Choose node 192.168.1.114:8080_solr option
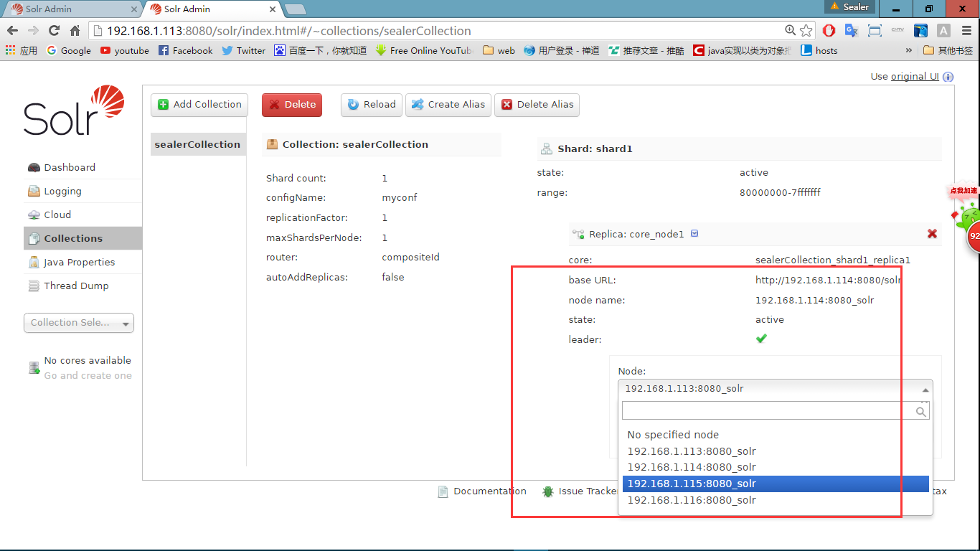Viewport: 980px width, 551px height. click(x=776, y=467)
